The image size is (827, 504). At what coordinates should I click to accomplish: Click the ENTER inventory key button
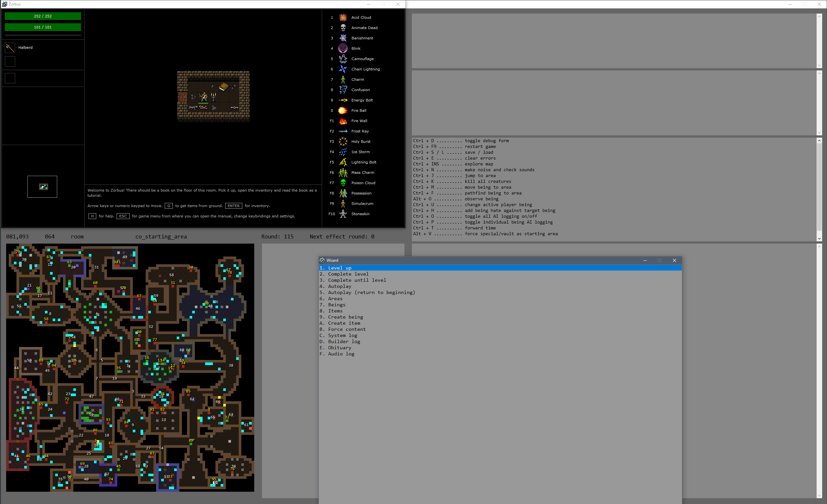(233, 206)
